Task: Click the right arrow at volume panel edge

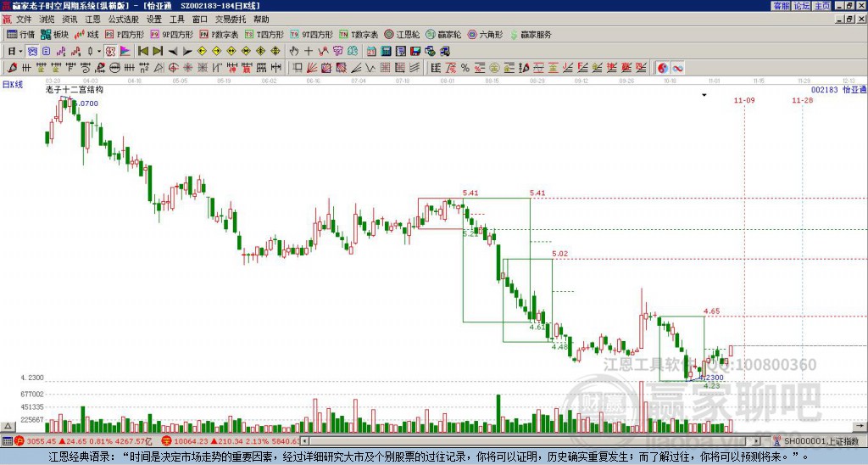Action: (860, 426)
